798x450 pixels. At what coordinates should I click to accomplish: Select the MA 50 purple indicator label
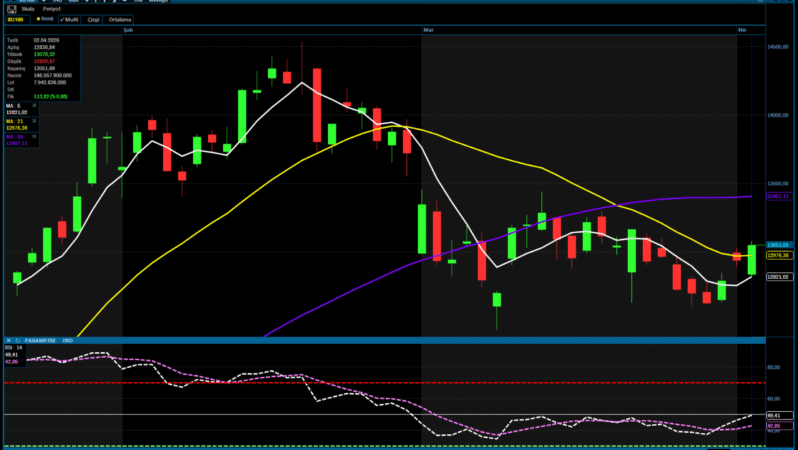14,137
